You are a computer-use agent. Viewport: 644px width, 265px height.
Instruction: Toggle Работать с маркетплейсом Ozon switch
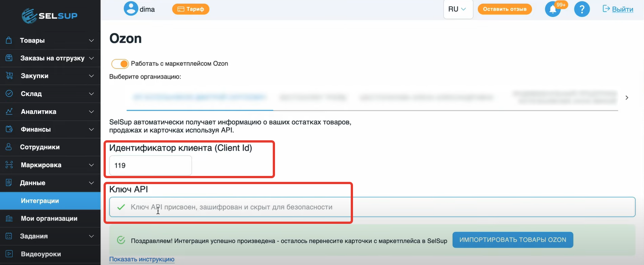(120, 64)
